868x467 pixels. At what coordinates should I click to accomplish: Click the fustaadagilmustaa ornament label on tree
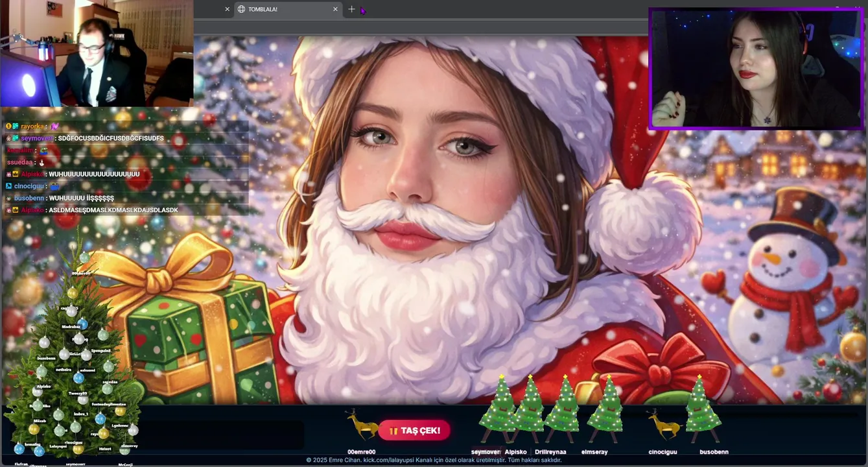[109, 404]
